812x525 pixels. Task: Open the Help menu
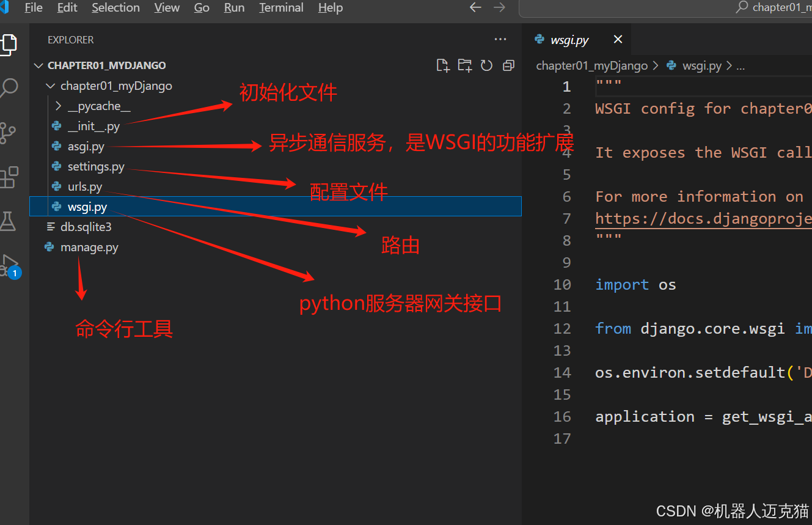pos(331,8)
